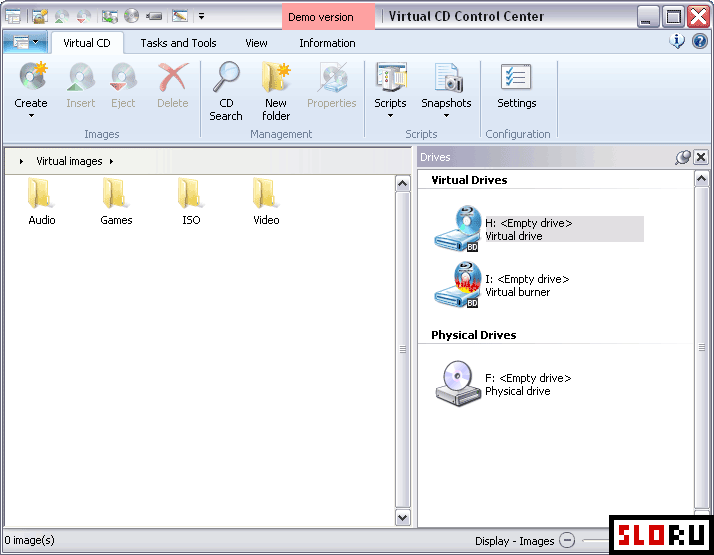This screenshot has width=714, height=555.
Task: Click 0 image(s) status text
Action: [30, 540]
